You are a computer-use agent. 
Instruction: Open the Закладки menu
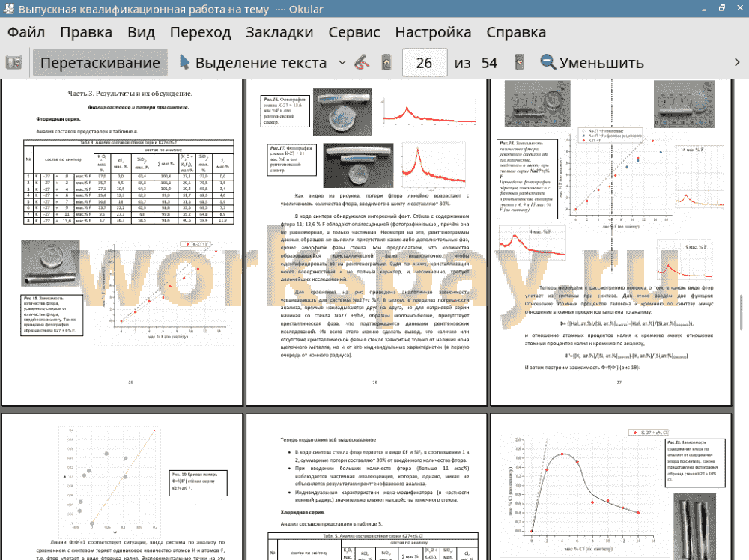[279, 32]
